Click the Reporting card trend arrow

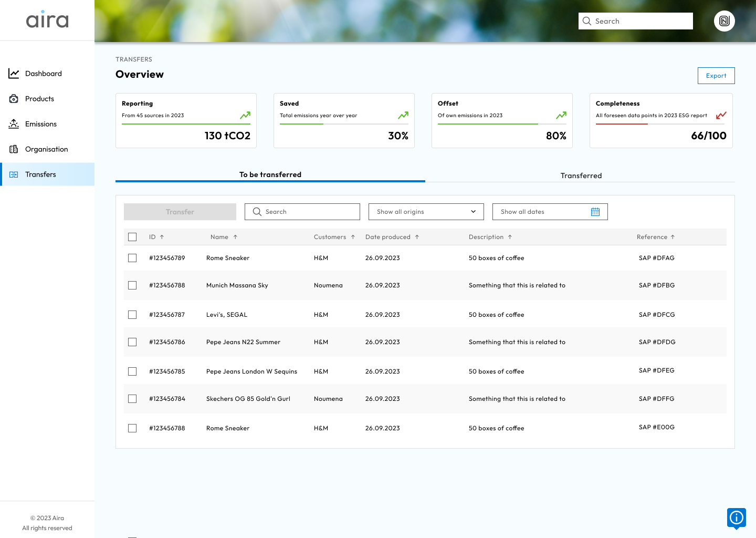coord(245,115)
